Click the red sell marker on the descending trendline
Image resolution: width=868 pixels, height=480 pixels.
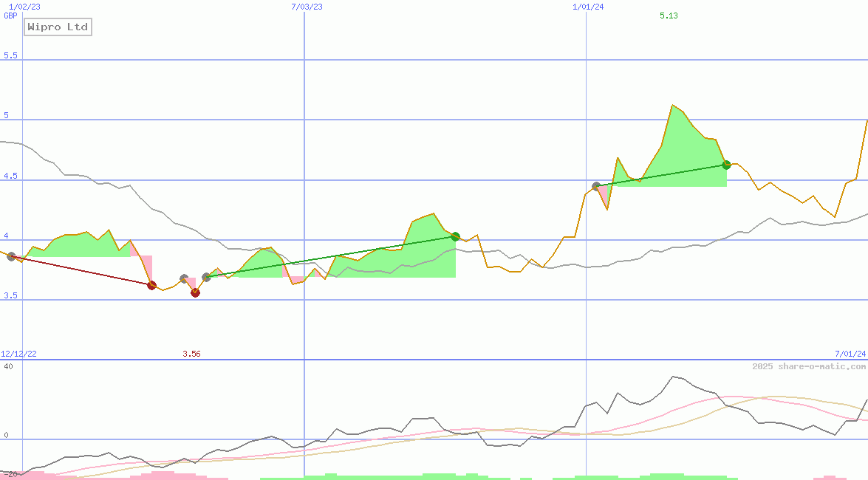click(151, 284)
